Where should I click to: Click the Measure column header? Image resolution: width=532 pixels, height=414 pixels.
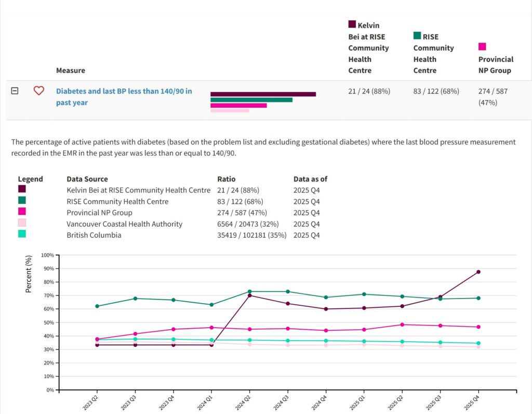coord(71,70)
